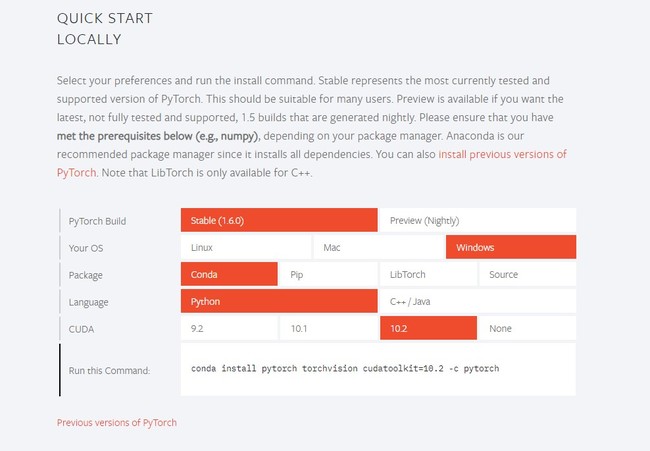Click the "Run this Command:" label

point(109,370)
